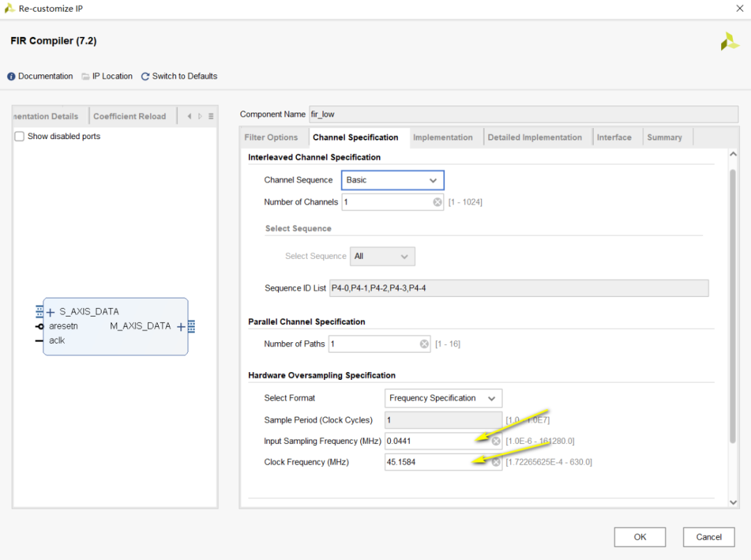Switch to the Filter Options tab

(x=271, y=138)
